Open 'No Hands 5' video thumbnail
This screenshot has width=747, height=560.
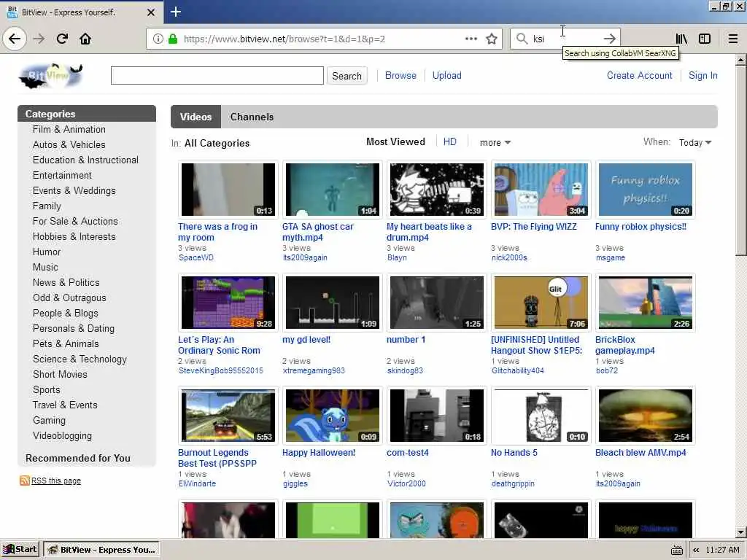coord(541,415)
